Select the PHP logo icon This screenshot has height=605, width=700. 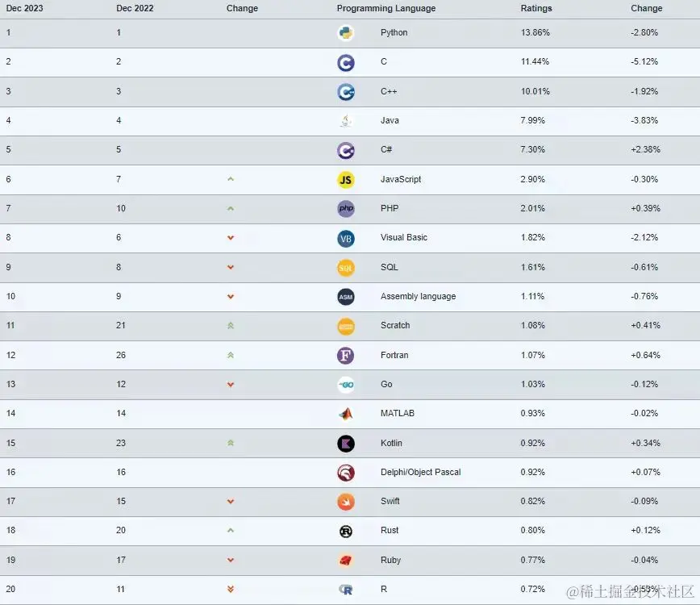point(345,208)
